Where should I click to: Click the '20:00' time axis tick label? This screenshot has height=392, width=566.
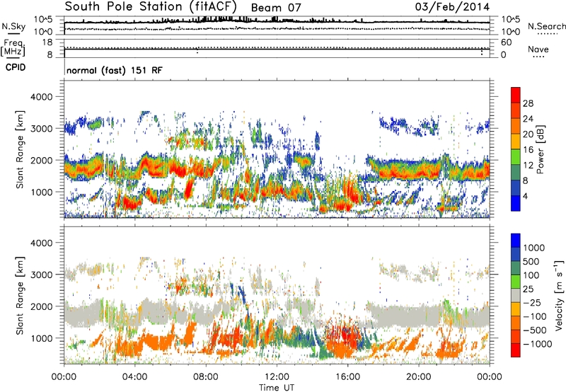pyautogui.click(x=419, y=377)
